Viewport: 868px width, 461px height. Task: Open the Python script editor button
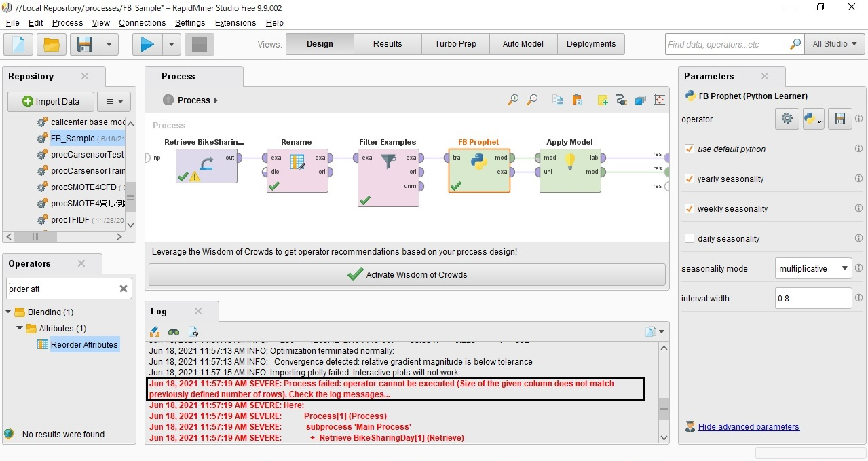813,119
